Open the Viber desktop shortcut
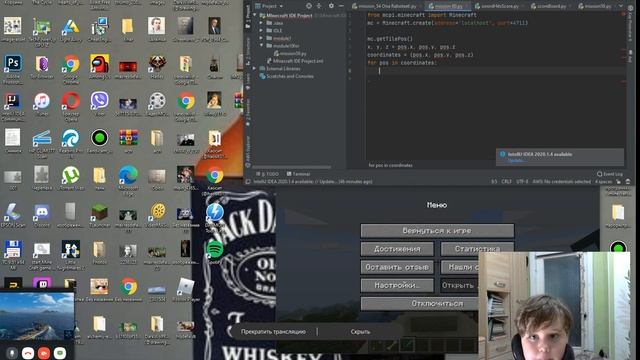Viewport: 640px width, 360px height. click(100, 100)
